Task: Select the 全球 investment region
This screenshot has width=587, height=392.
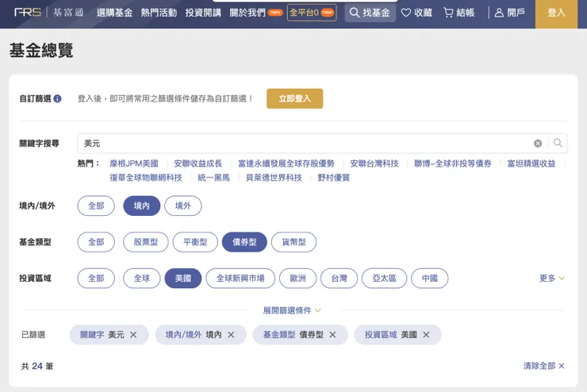Action: click(142, 279)
